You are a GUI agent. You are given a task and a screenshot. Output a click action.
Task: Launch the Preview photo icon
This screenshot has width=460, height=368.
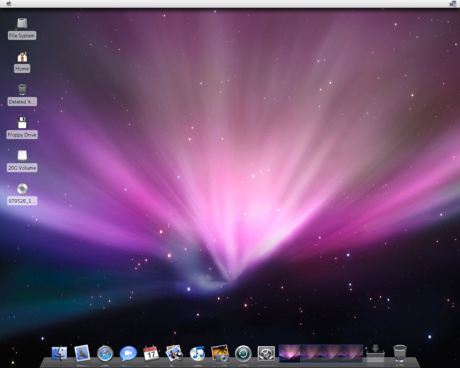[174, 353]
